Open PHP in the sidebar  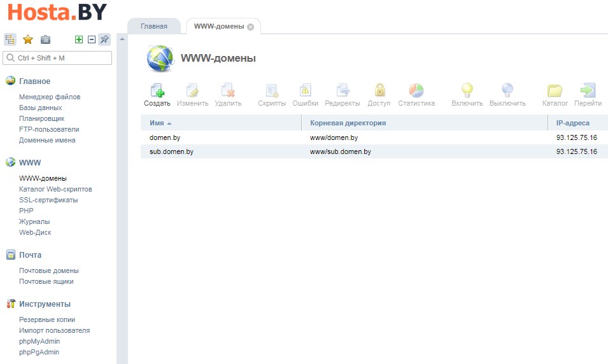(26, 211)
